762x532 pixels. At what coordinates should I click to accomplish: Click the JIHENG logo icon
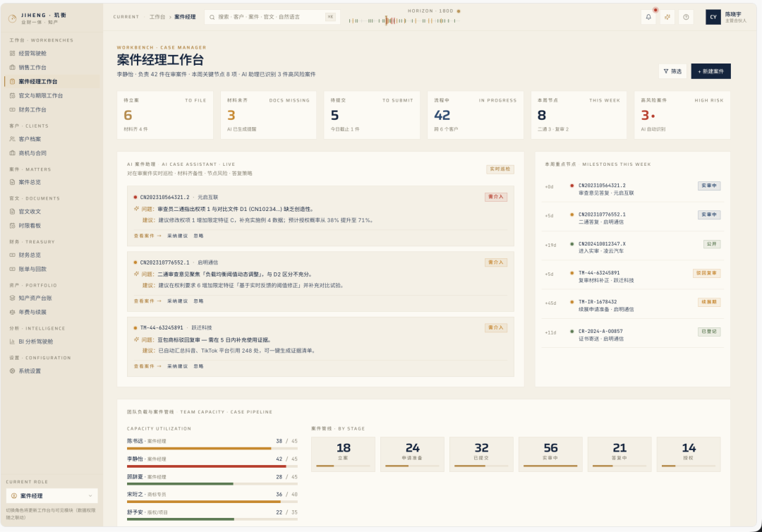(x=13, y=18)
